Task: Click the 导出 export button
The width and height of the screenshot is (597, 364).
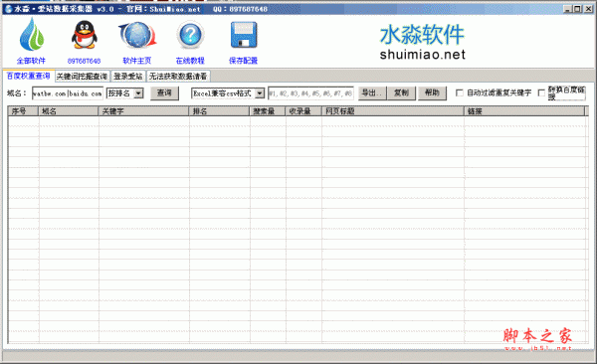Action: tap(372, 92)
